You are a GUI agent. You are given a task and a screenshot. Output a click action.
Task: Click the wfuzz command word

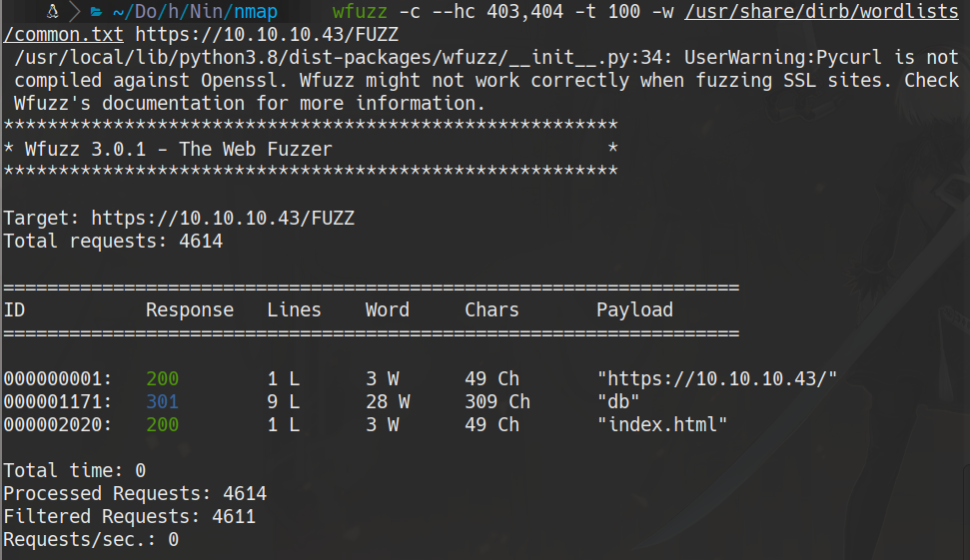point(360,12)
